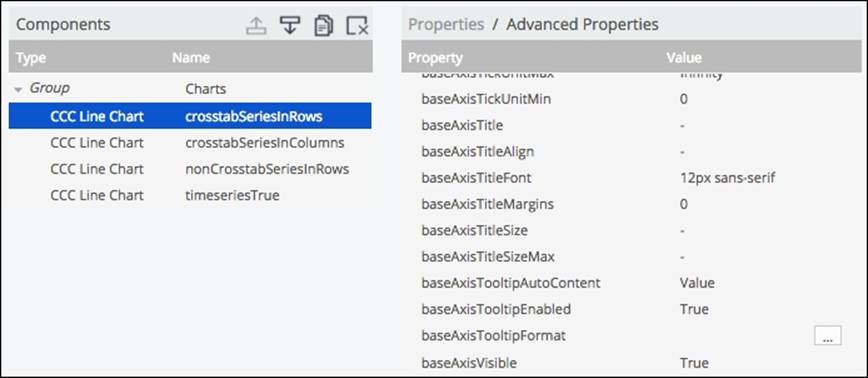Change the baseAxisTooltipAutoContent Value setting
The height and width of the screenshot is (378, 868).
pos(698,283)
